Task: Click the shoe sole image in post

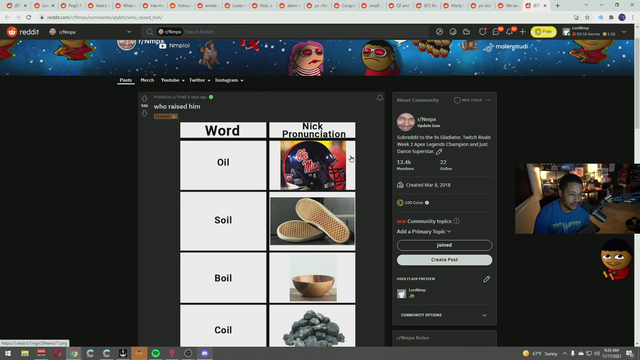Action: point(312,221)
